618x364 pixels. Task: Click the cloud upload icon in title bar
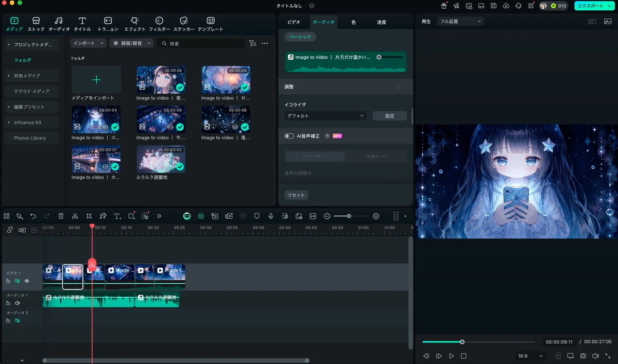tap(506, 6)
